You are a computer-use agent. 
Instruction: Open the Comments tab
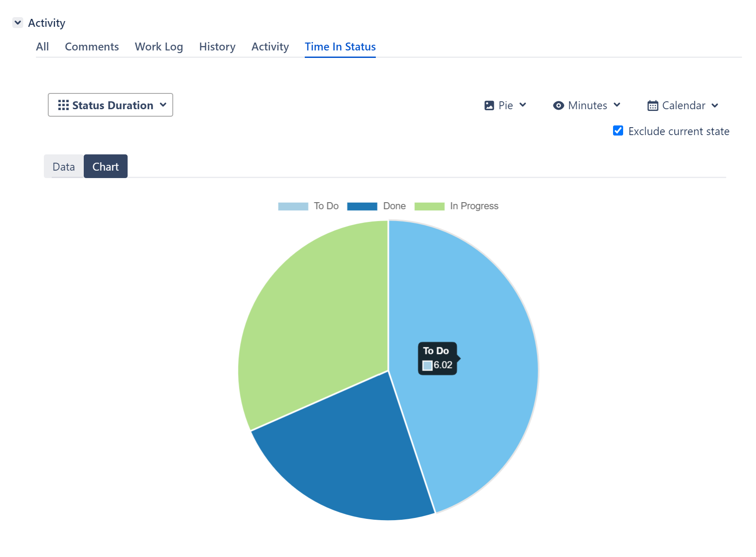92,46
